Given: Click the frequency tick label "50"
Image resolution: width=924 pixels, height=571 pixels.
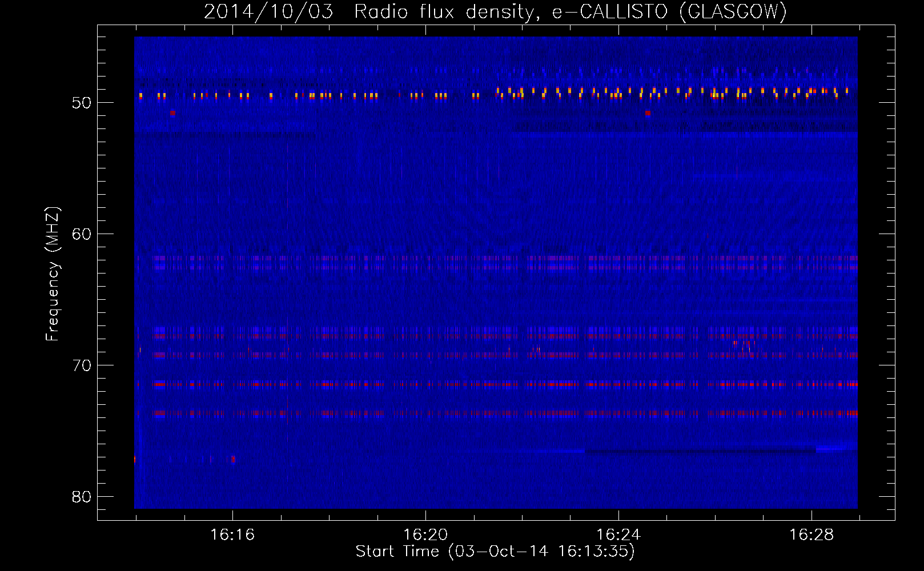Looking at the screenshot, I should 82,103.
